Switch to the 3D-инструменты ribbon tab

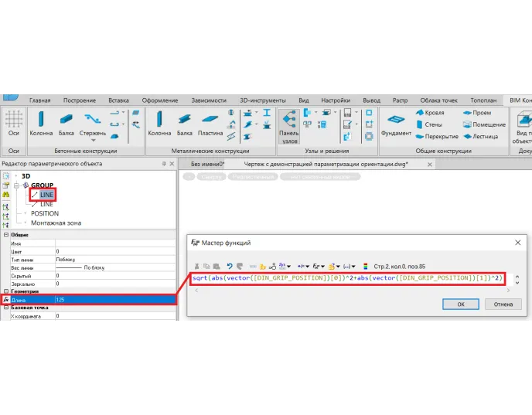click(263, 100)
